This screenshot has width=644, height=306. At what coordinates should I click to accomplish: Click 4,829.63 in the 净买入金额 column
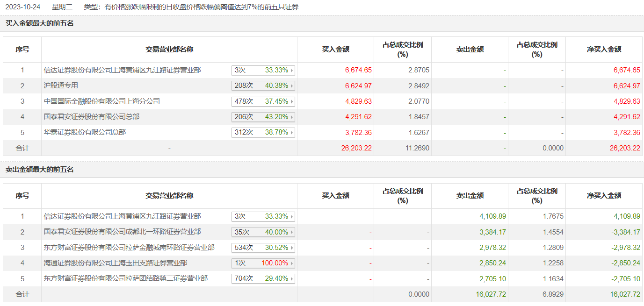coord(627,101)
